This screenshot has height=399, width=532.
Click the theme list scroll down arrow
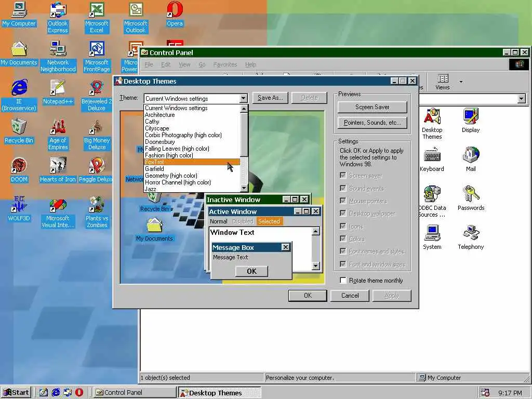(x=244, y=188)
